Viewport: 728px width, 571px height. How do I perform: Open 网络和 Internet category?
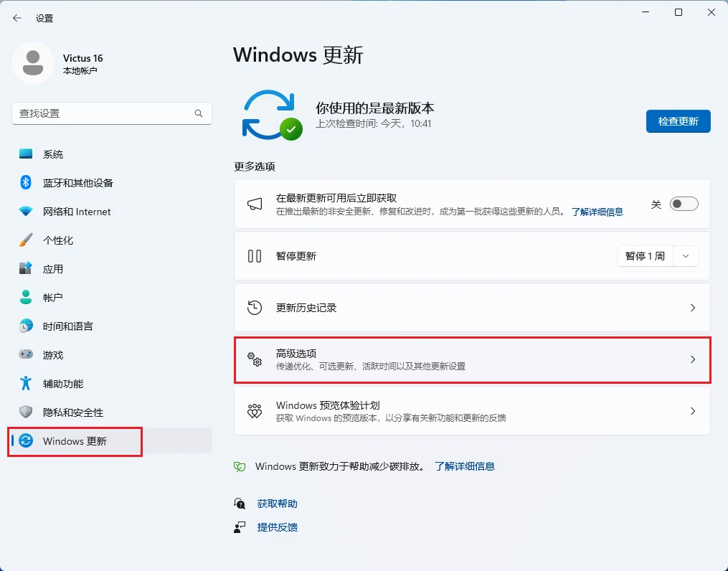pos(111,211)
